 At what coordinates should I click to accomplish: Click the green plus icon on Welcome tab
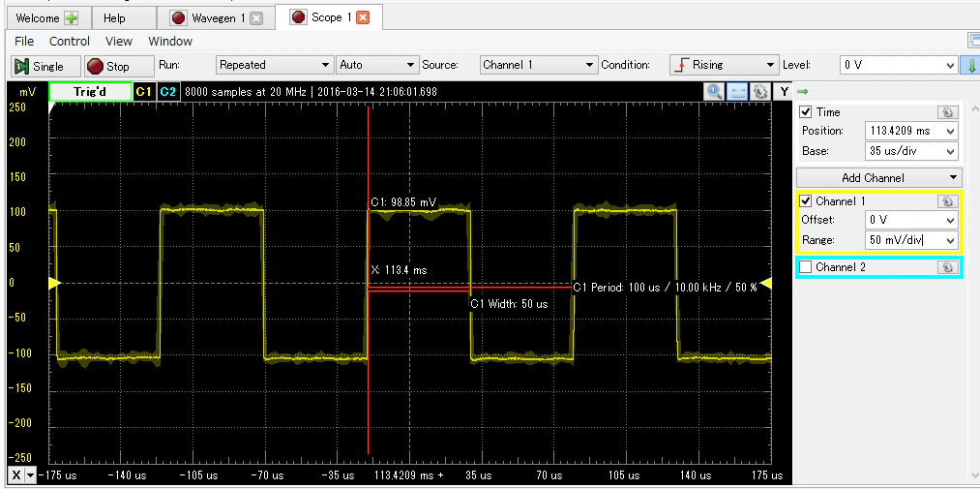(72, 17)
